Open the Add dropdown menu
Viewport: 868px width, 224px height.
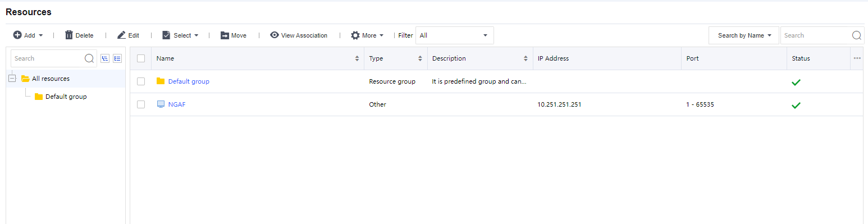click(x=28, y=35)
